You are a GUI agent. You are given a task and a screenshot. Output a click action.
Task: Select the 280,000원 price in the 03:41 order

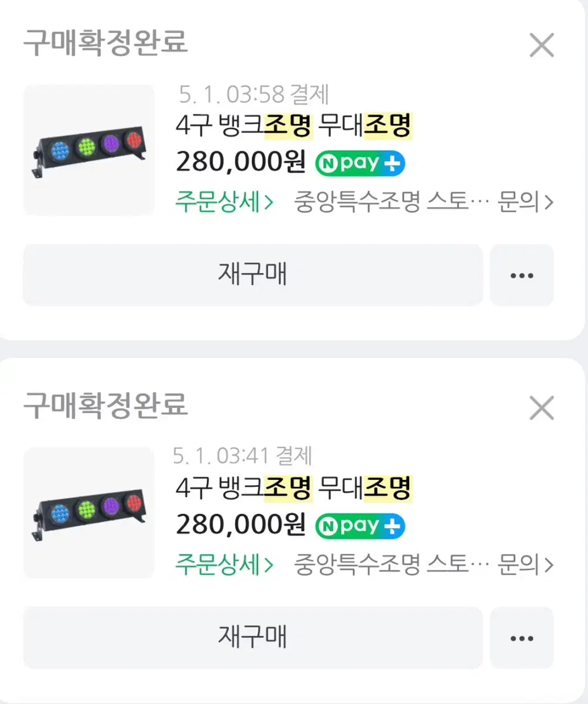click(x=241, y=526)
